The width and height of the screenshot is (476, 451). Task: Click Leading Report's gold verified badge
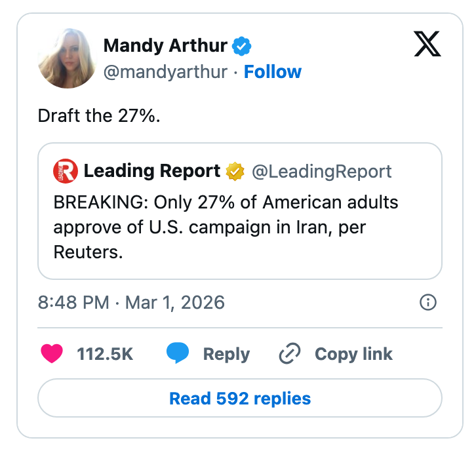pyautogui.click(x=235, y=172)
